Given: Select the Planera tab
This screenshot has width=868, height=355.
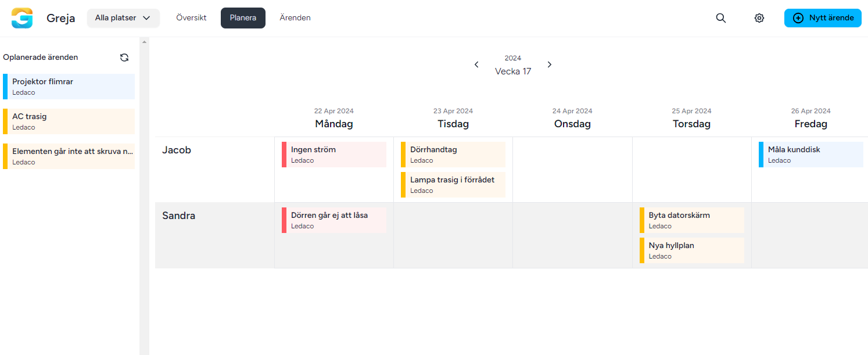Looking at the screenshot, I should pyautogui.click(x=243, y=18).
